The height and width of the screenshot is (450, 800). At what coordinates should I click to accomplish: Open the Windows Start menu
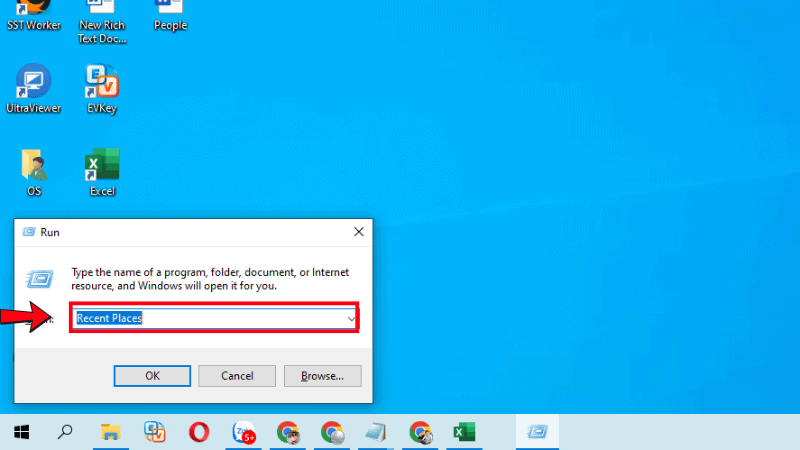click(x=21, y=432)
